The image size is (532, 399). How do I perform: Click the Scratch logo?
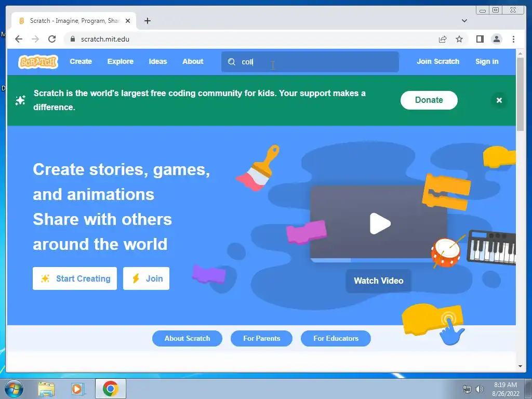[x=38, y=62]
